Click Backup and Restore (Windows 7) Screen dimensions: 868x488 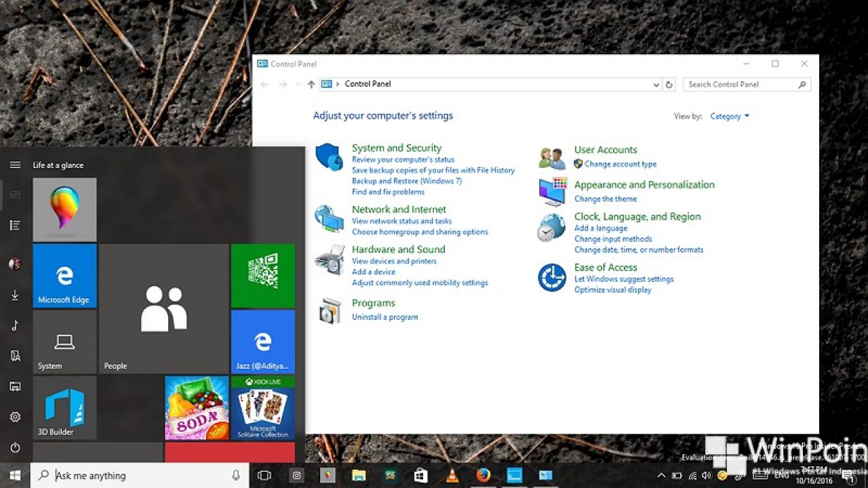407,182
